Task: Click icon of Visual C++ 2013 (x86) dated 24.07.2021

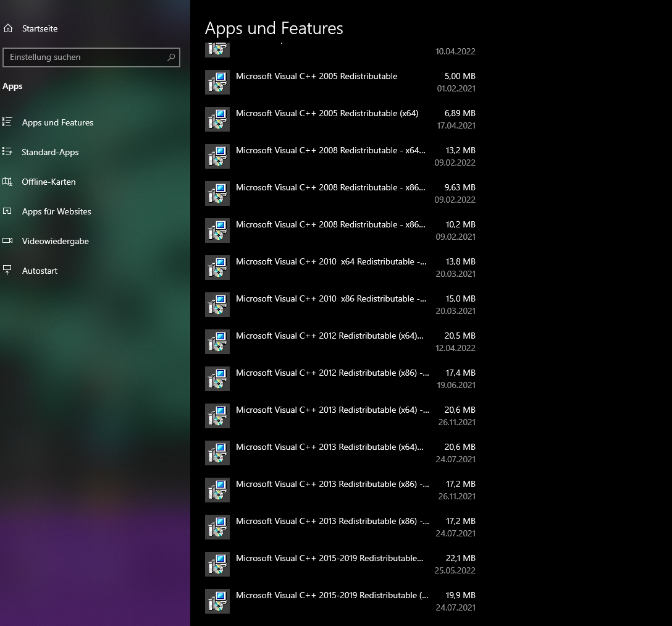Action: point(217,527)
